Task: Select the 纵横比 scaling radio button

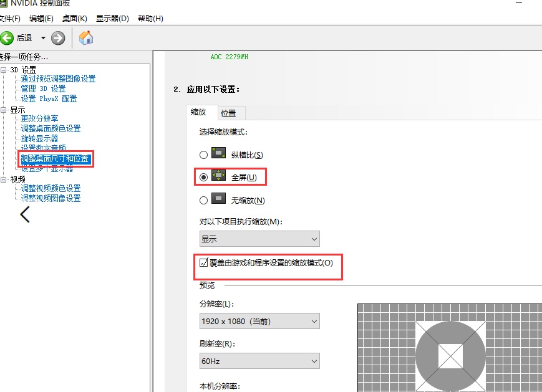Action: coord(203,154)
